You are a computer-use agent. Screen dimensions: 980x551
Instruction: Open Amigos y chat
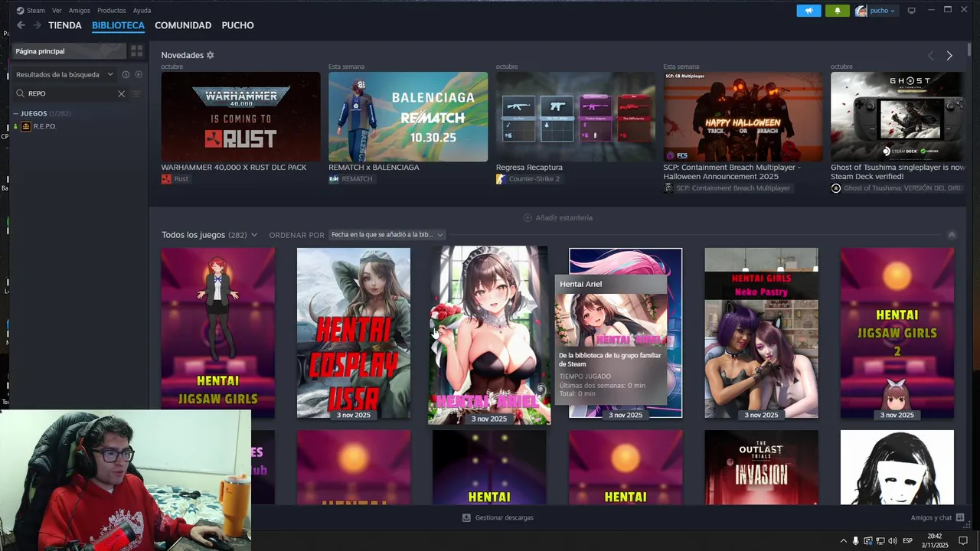coord(932,518)
